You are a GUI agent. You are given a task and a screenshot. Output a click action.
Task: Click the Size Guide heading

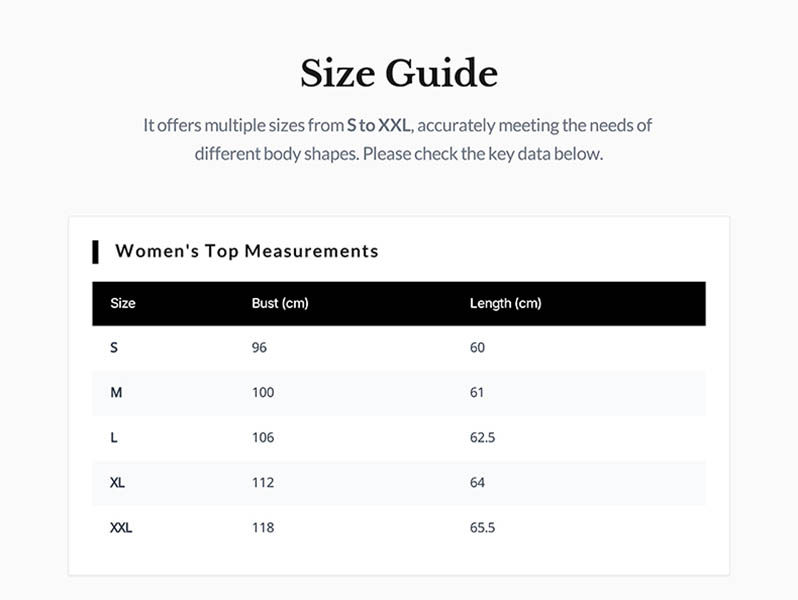point(398,74)
